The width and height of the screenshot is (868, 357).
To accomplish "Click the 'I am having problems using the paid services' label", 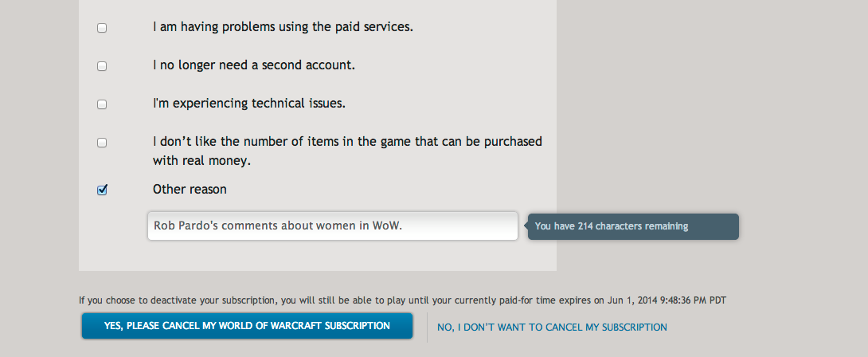I will [283, 27].
